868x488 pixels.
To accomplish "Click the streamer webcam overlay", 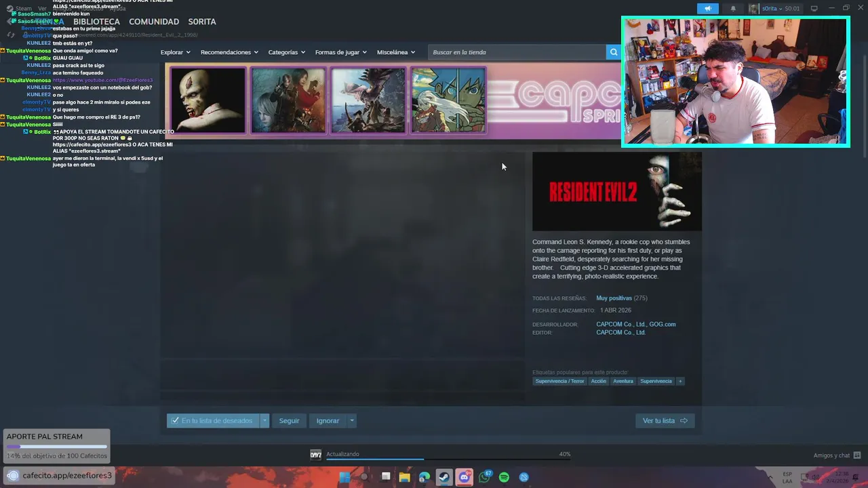I will (736, 81).
